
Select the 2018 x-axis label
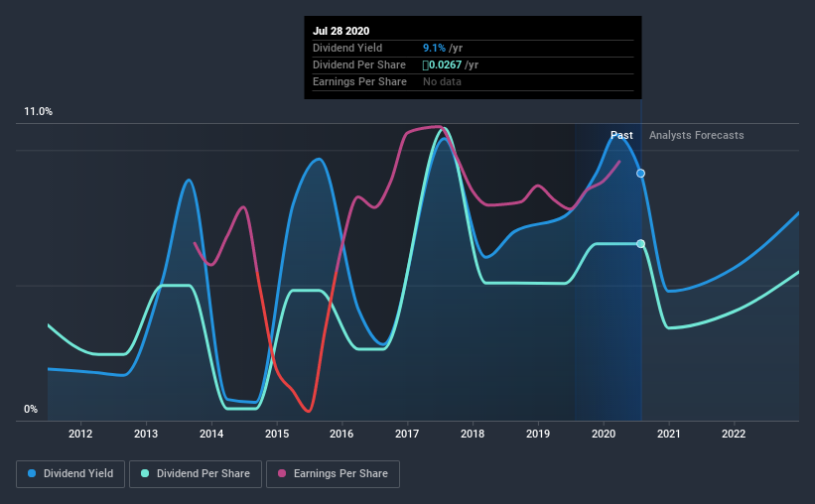473,434
